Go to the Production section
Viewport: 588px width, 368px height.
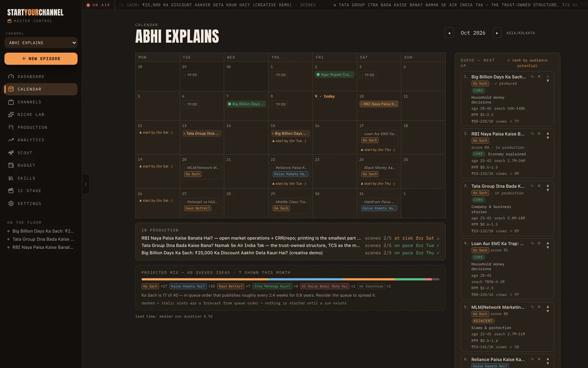pos(41,127)
